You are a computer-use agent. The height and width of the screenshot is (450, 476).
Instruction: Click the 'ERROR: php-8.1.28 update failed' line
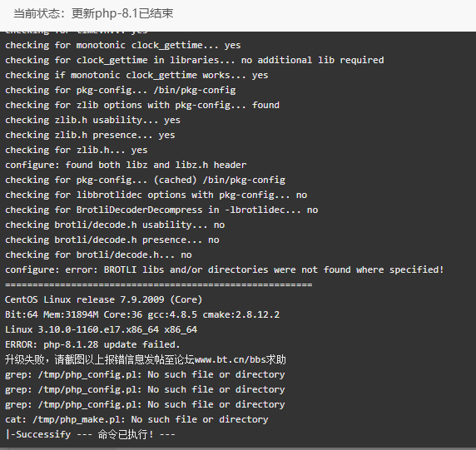click(x=92, y=344)
